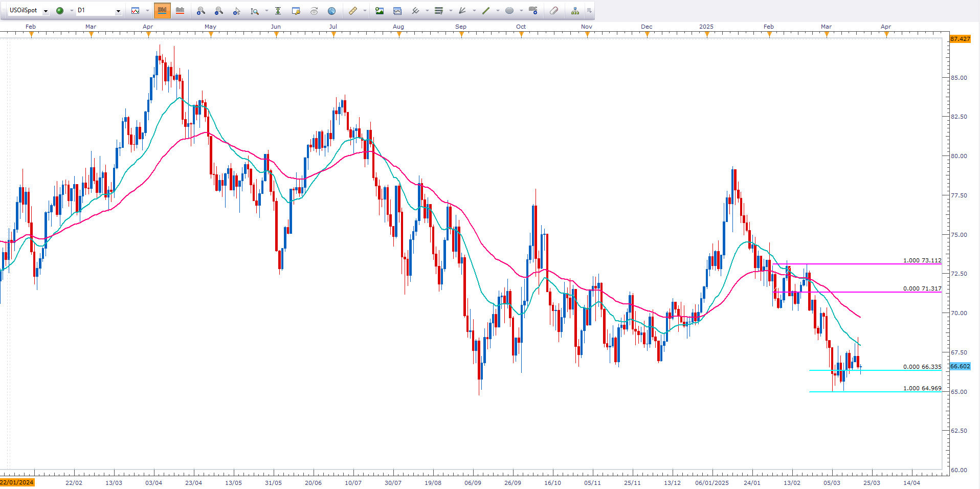This screenshot has width=980, height=489.
Task: Click the add text label ABC icon
Action: click(x=533, y=11)
